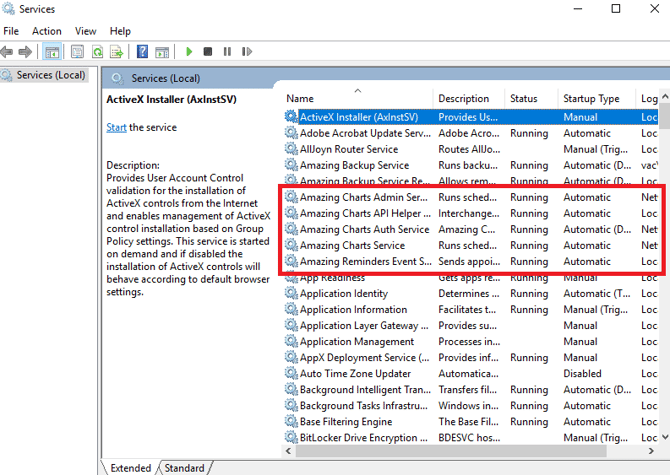Click Manual startup type of Application Management
Viewport: 670px width, 475px height.
pyautogui.click(x=580, y=341)
